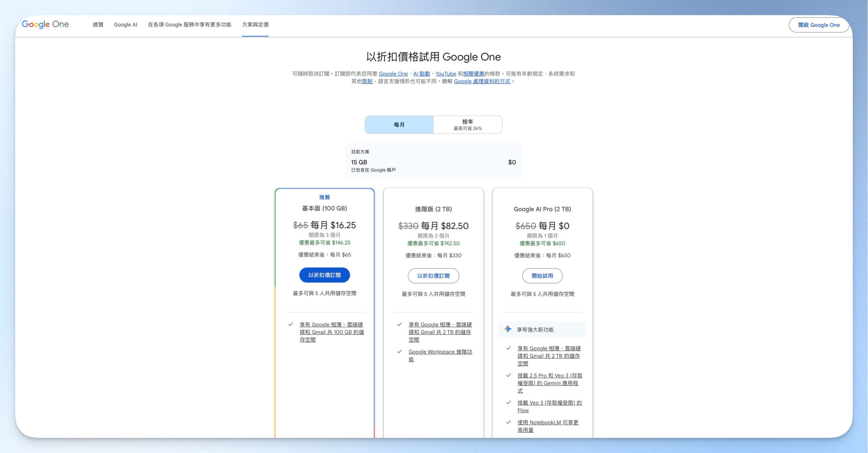The image size is (868, 453).
Task: Click the 目前方案 15 GB card
Action: pos(433,161)
